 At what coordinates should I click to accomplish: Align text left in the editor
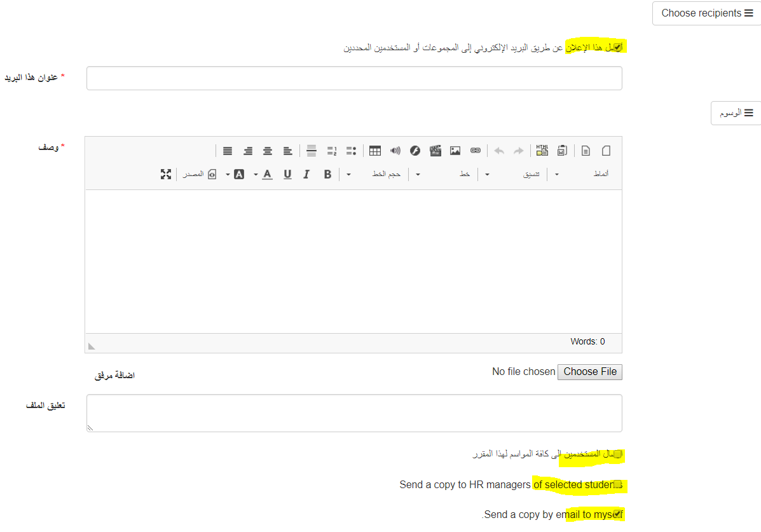[288, 151]
